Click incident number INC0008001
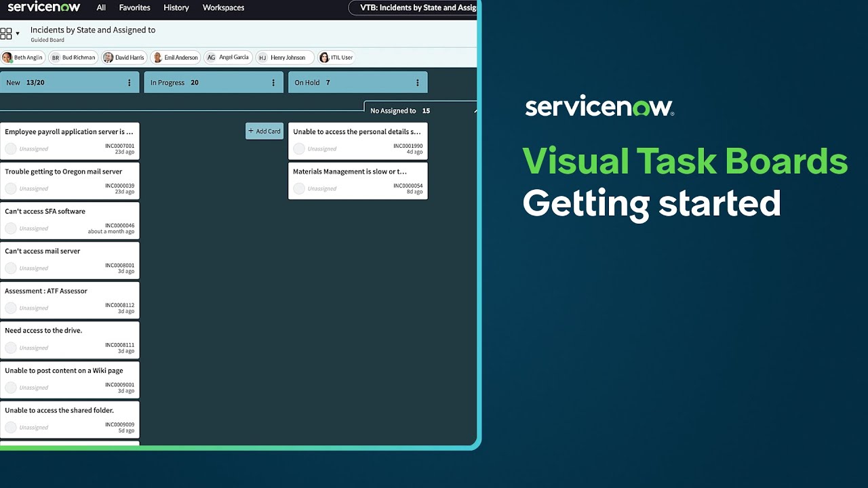Image resolution: width=868 pixels, height=488 pixels. [x=120, y=266]
